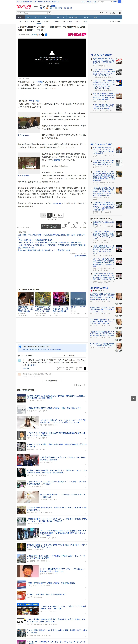Focus the ウェブ検索 input field
Image resolution: width=138 pixels, height=644 pixels.
(x=104, y=2)
